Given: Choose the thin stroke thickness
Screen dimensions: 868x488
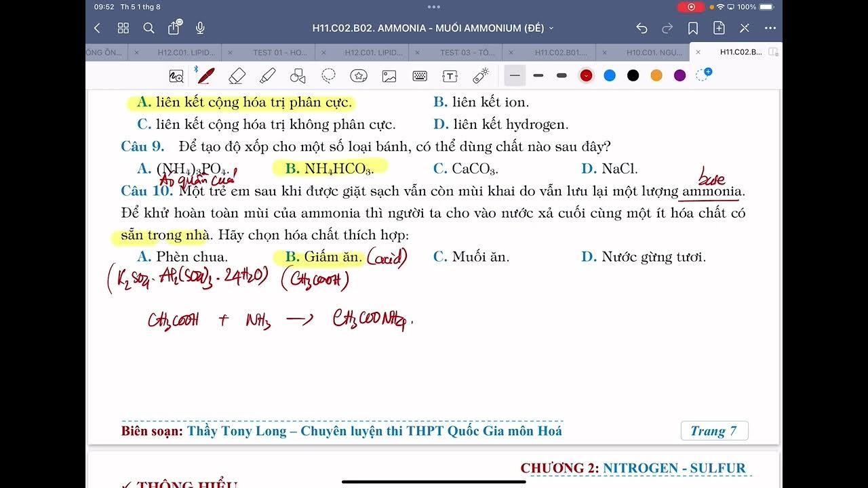Looking at the screenshot, I should click(515, 75).
